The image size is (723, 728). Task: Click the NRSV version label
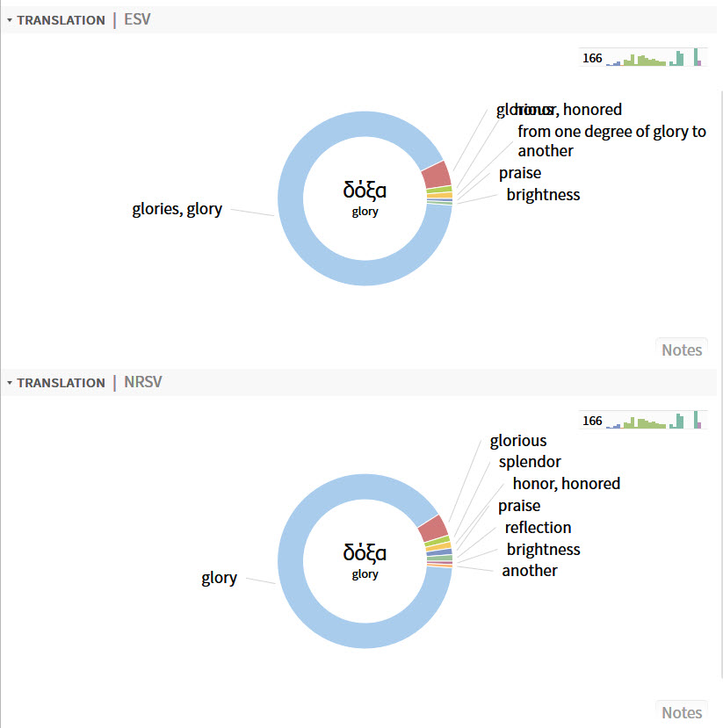coord(143,382)
